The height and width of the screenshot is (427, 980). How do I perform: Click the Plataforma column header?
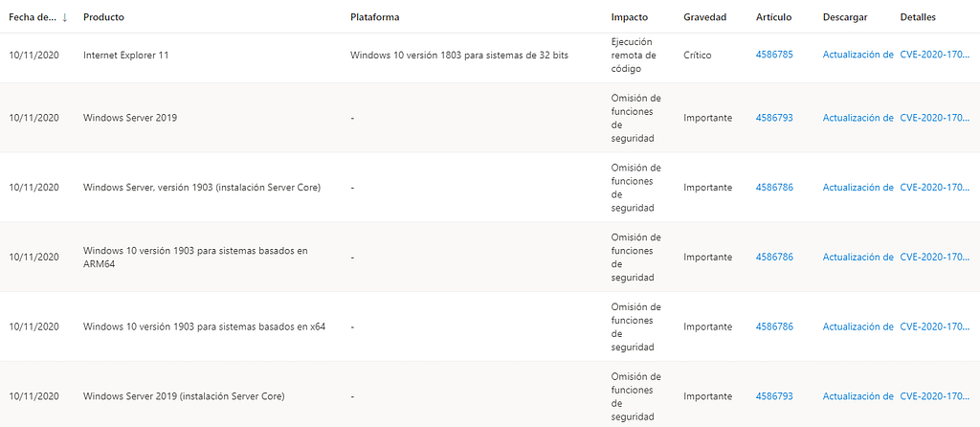coord(375,17)
